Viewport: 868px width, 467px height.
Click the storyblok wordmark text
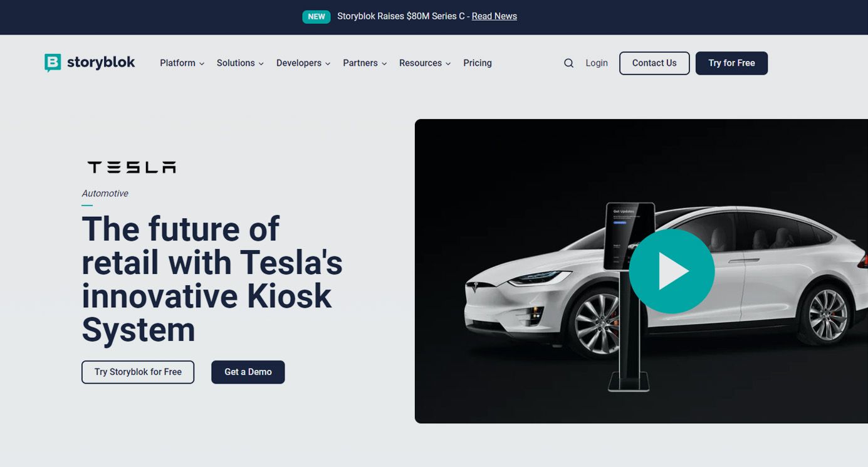101,62
